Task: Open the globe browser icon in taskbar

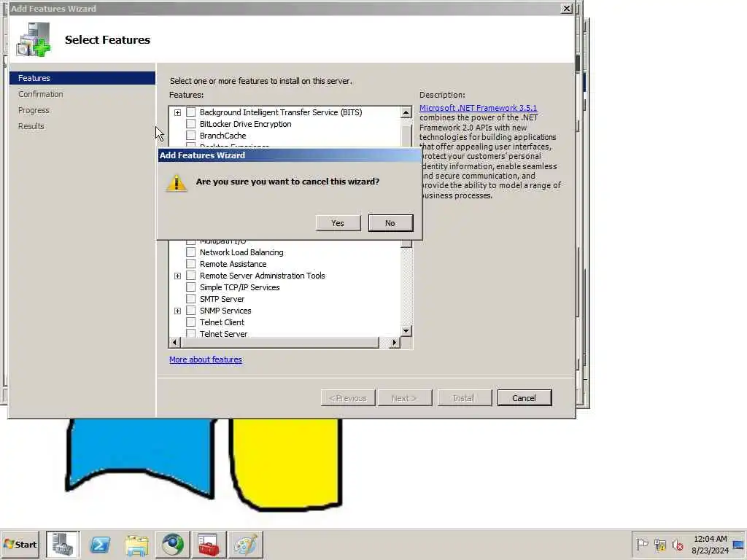Action: coord(172,544)
